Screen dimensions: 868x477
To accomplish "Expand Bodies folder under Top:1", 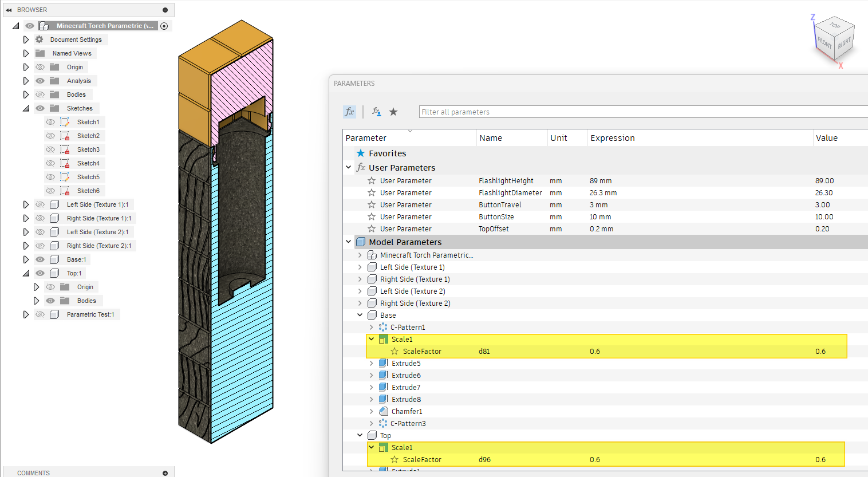I will click(36, 301).
